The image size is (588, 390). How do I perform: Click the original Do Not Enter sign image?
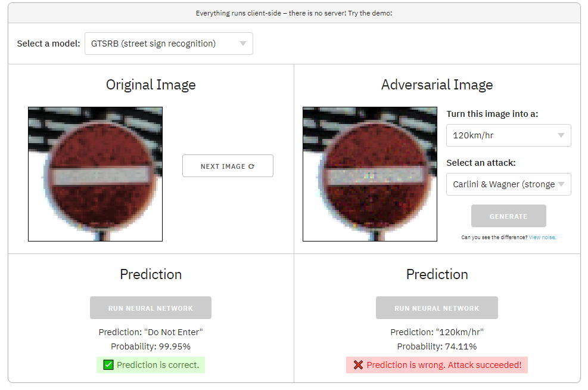click(95, 174)
